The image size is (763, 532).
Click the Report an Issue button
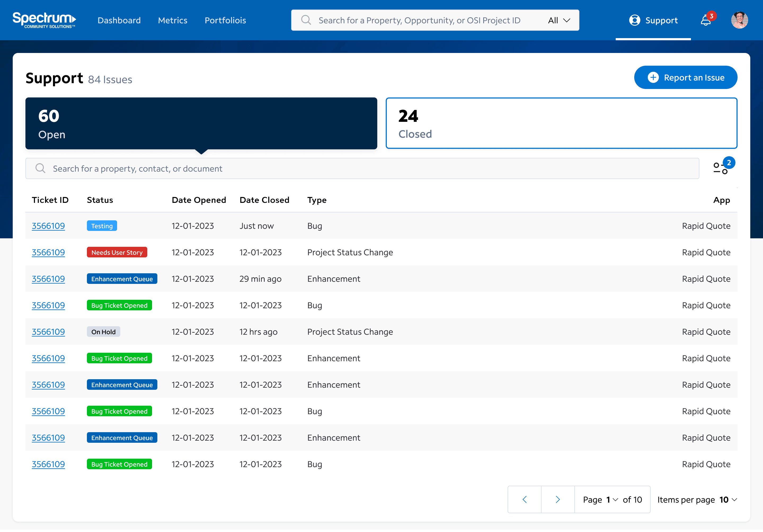coord(685,77)
